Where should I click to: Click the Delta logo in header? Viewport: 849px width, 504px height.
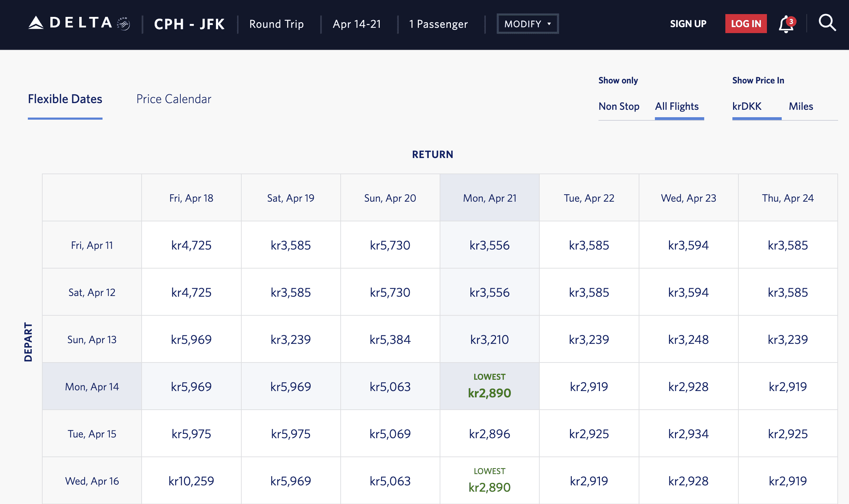tap(70, 23)
